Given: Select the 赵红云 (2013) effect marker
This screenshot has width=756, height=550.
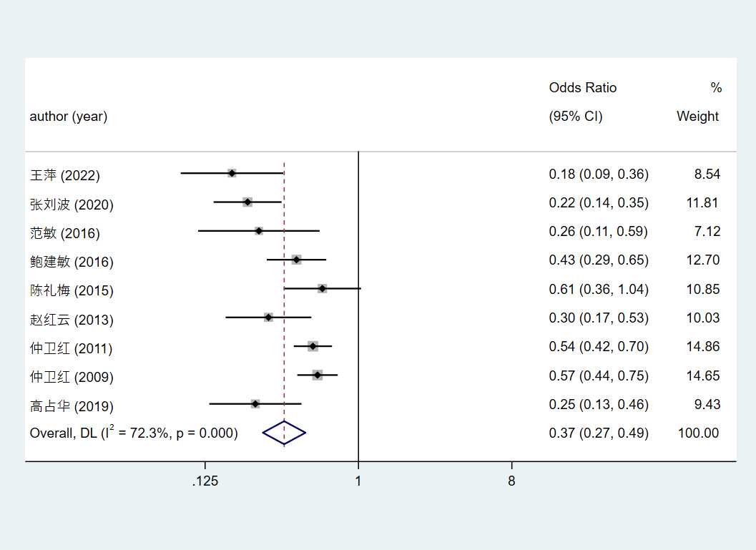Looking at the screenshot, I should (x=268, y=317).
